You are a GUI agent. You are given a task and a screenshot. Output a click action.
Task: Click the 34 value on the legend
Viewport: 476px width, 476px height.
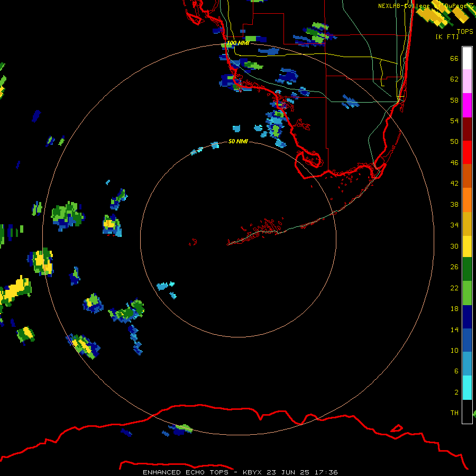click(454, 225)
